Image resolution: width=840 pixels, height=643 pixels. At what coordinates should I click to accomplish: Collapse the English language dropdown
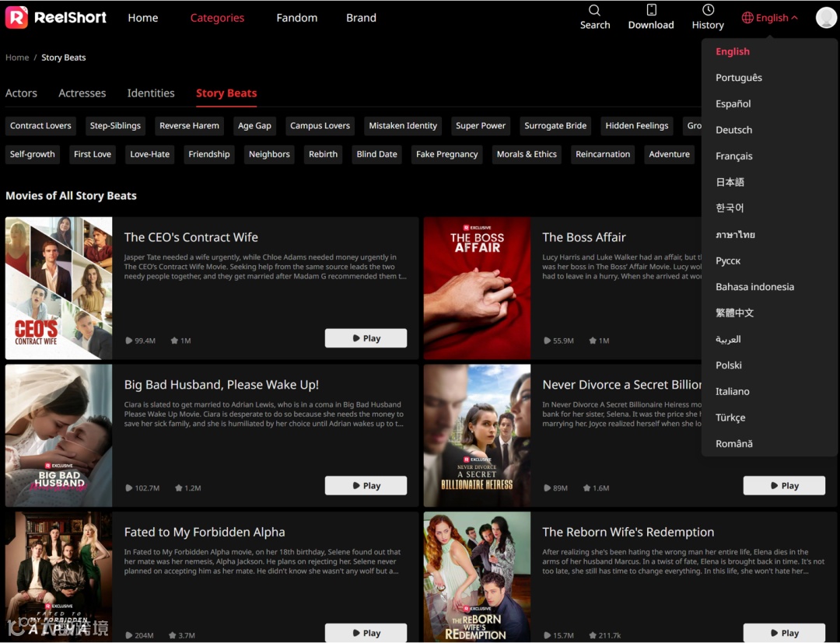770,18
